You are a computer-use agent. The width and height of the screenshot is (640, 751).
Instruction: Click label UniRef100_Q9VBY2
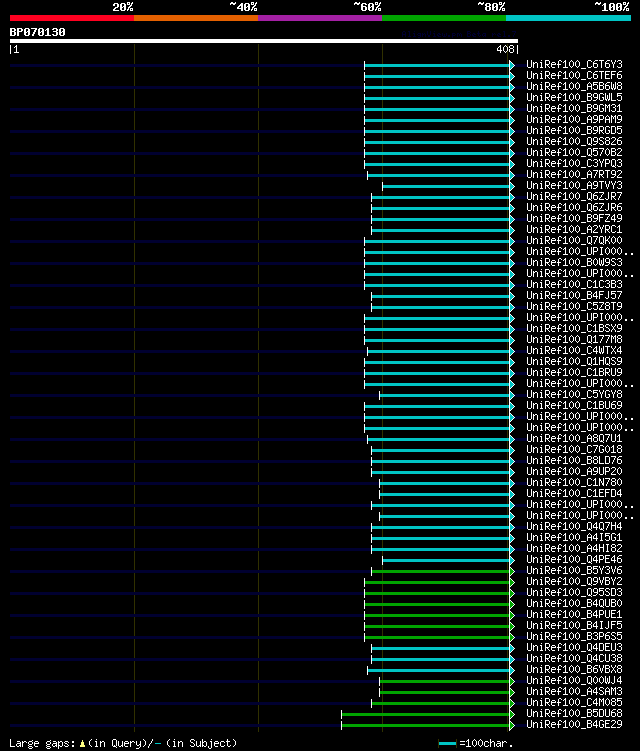[x=574, y=582]
